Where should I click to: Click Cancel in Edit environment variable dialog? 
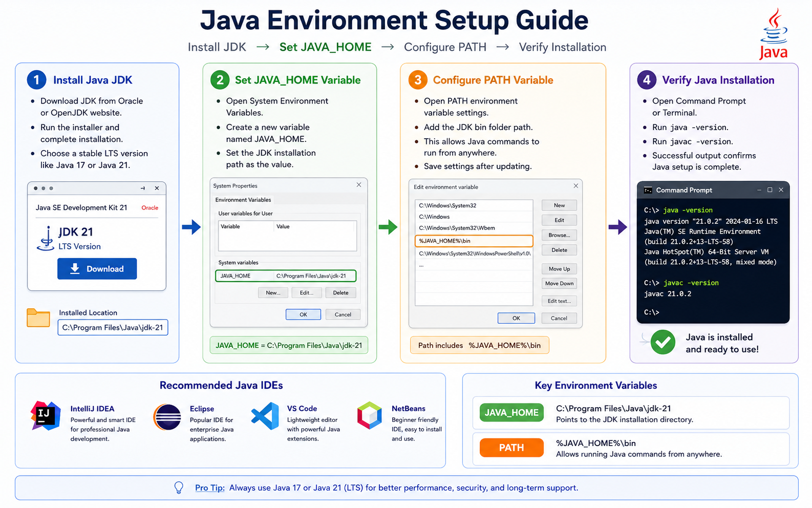559,318
